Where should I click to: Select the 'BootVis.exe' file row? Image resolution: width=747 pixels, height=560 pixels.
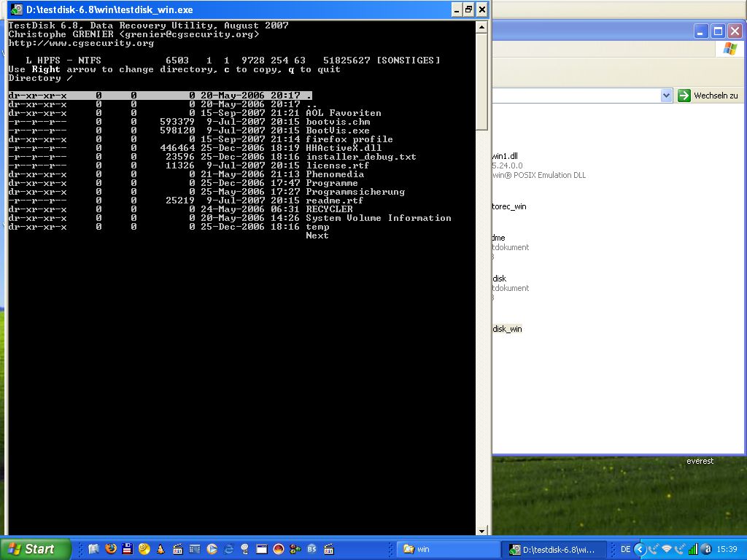pos(189,130)
